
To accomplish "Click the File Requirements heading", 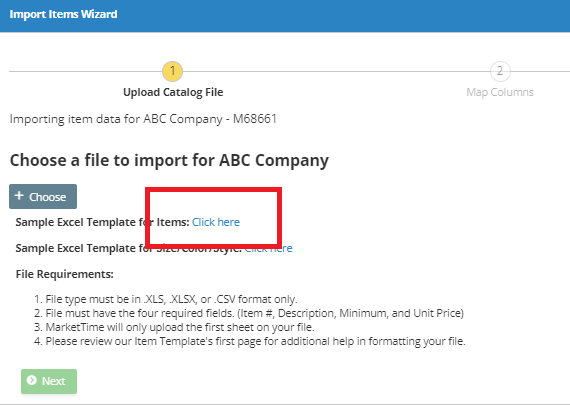I will [x=65, y=274].
